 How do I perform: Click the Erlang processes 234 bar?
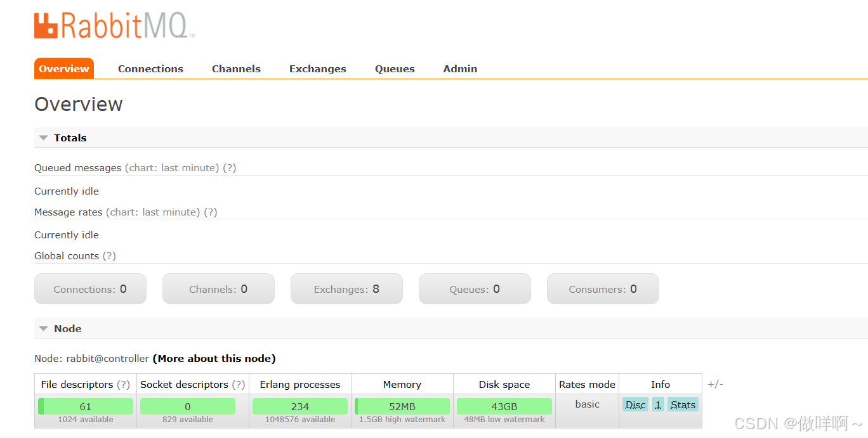(x=300, y=406)
